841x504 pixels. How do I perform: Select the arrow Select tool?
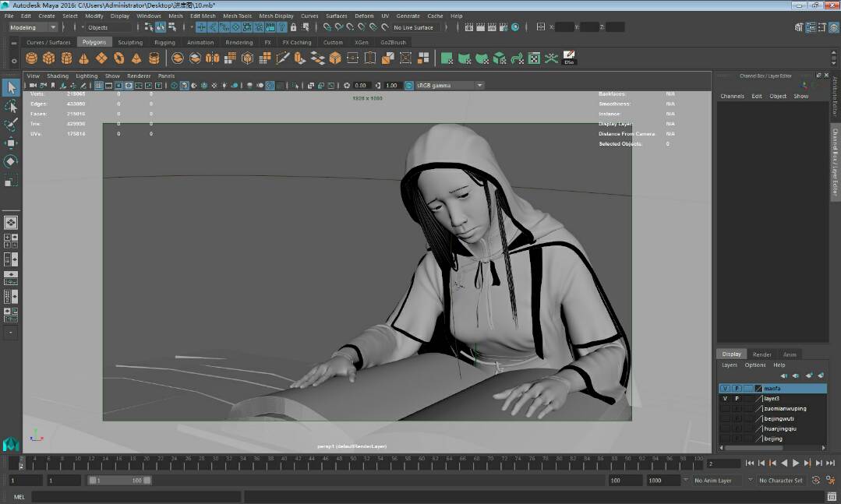point(11,87)
